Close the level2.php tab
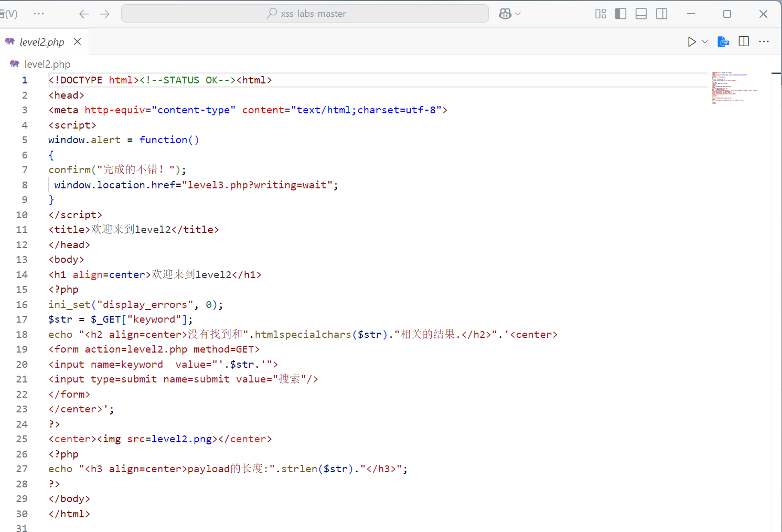 click(x=77, y=41)
